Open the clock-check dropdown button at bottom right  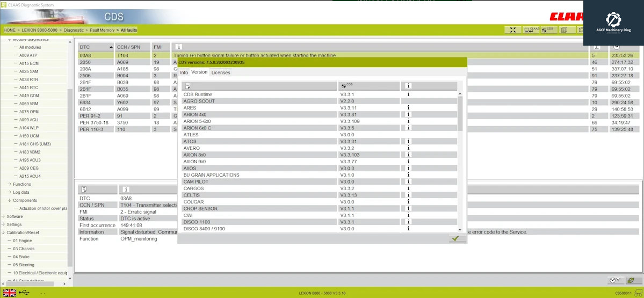615,280
